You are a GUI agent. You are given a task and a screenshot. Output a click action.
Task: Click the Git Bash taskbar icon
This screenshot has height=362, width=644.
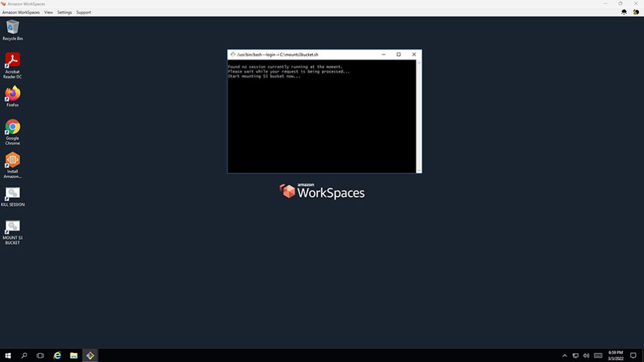point(90,356)
